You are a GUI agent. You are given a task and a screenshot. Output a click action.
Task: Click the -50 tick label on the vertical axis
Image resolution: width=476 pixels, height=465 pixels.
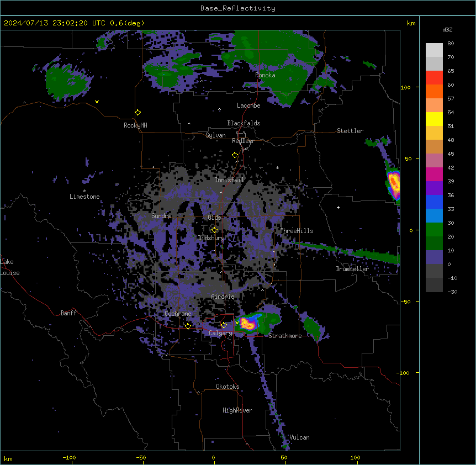click(405, 302)
